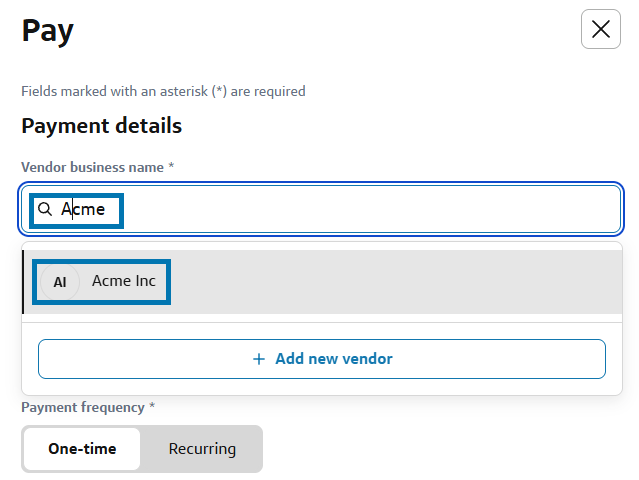The height and width of the screenshot is (480, 639).
Task: Click the magnifying glass search icon
Action: [45, 209]
